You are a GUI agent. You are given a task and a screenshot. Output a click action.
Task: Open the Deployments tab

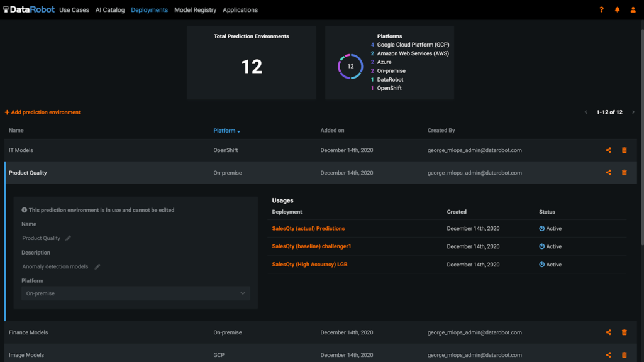click(x=150, y=10)
